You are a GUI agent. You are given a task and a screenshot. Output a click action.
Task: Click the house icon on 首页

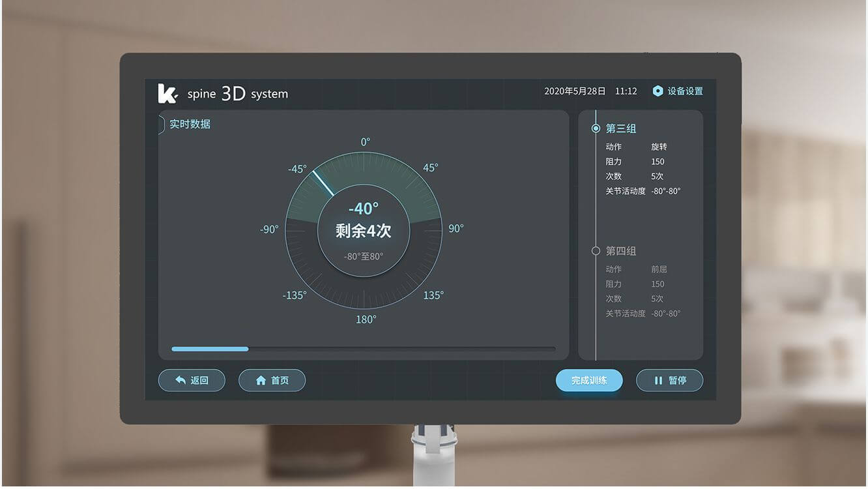(261, 380)
